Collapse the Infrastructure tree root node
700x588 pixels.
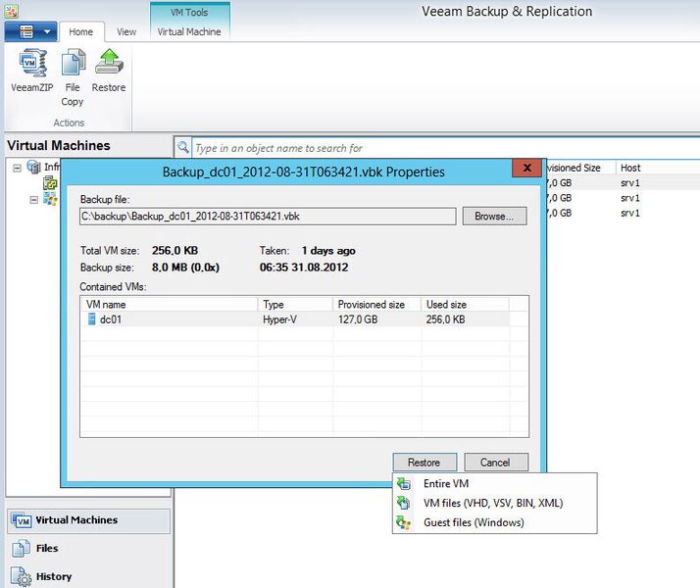[x=17, y=169]
